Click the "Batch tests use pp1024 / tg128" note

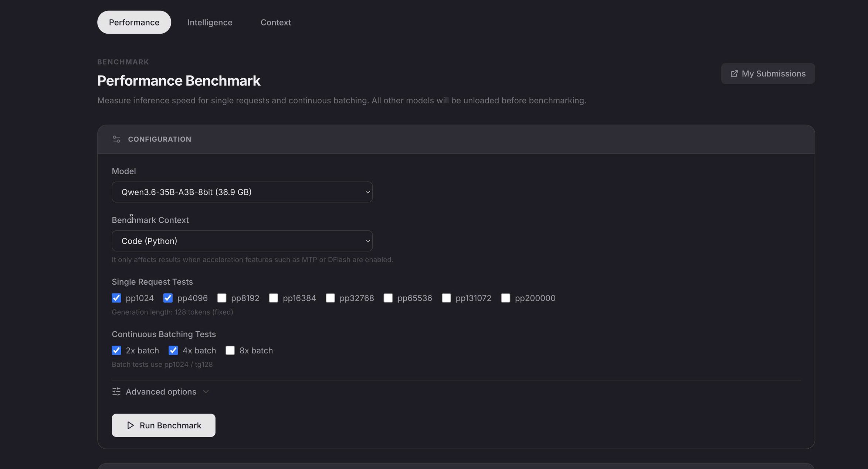[x=162, y=364]
